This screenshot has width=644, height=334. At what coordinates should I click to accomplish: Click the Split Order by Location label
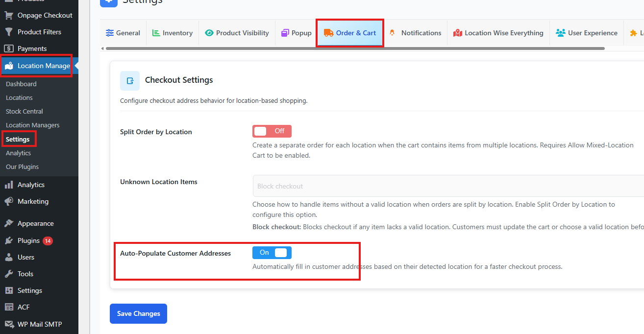pos(156,132)
